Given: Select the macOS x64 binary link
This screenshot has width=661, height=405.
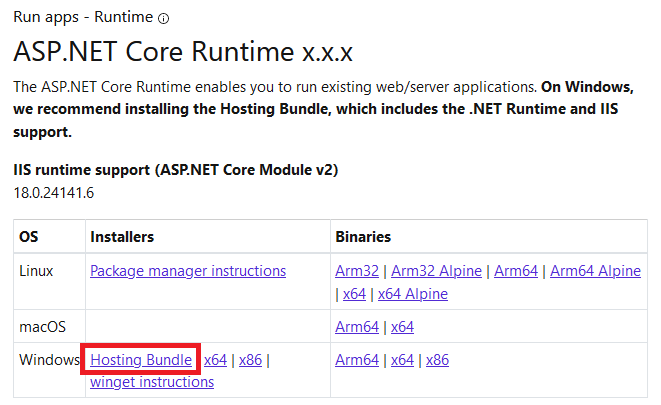Looking at the screenshot, I should click(402, 327).
